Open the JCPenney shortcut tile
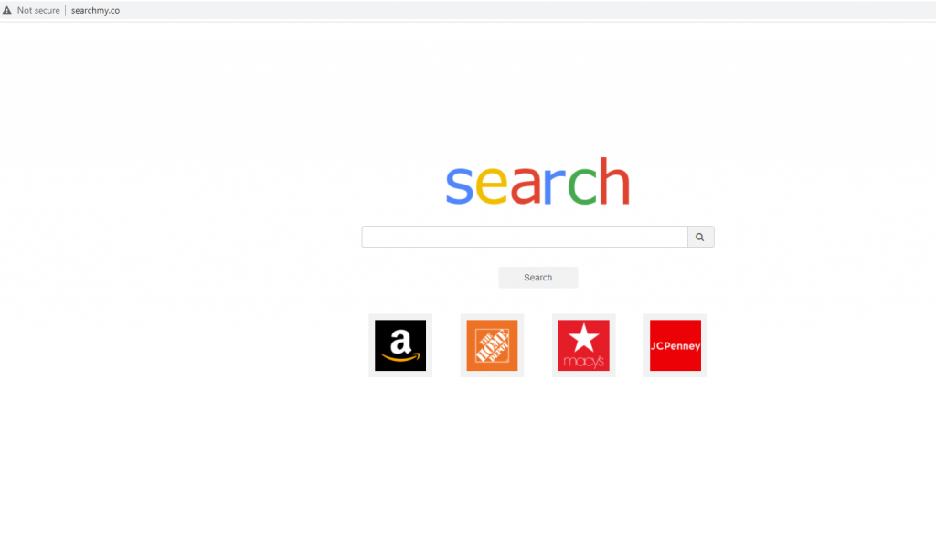 [x=675, y=345]
